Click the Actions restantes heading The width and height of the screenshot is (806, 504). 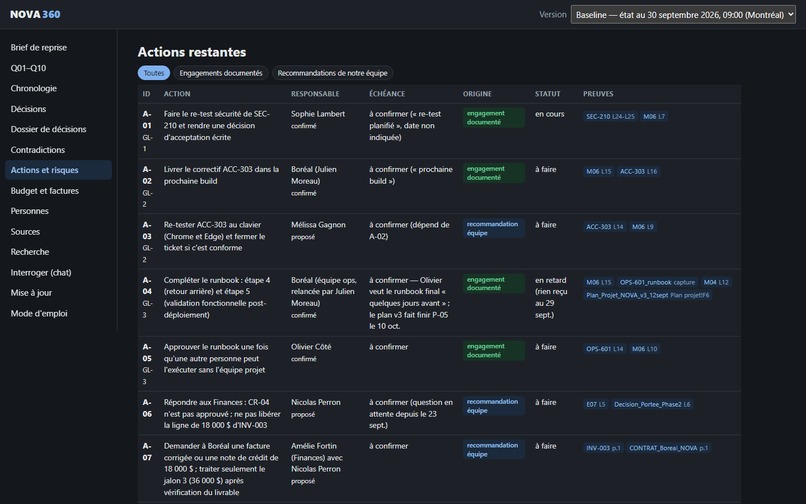[x=192, y=52]
